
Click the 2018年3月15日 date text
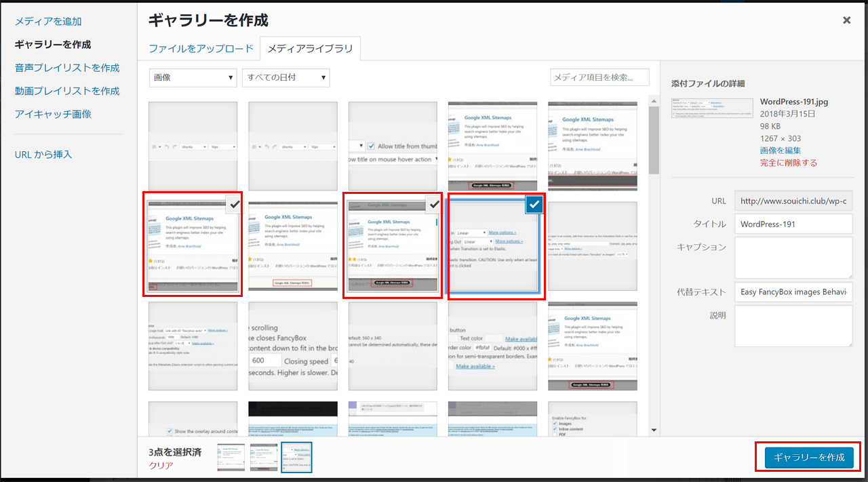pyautogui.click(x=788, y=114)
